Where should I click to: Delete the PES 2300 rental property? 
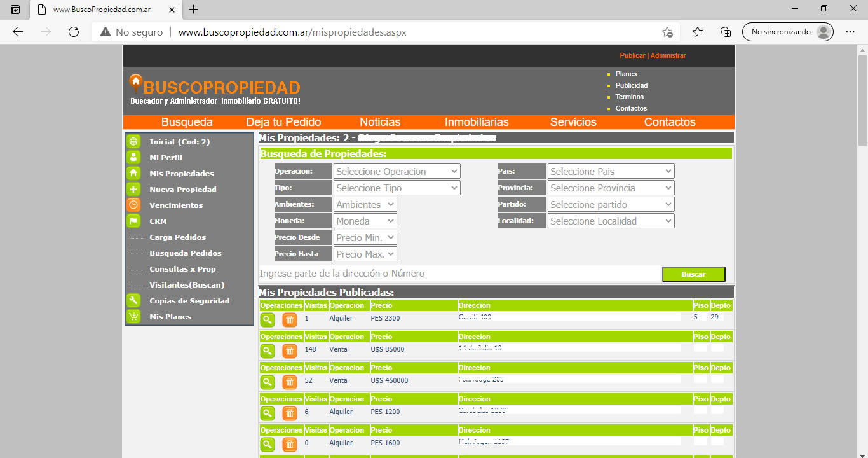[290, 319]
